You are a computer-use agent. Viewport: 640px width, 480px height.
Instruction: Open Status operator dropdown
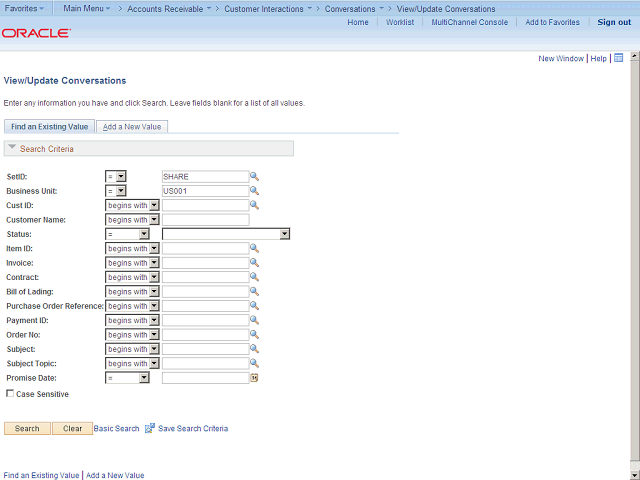point(127,234)
